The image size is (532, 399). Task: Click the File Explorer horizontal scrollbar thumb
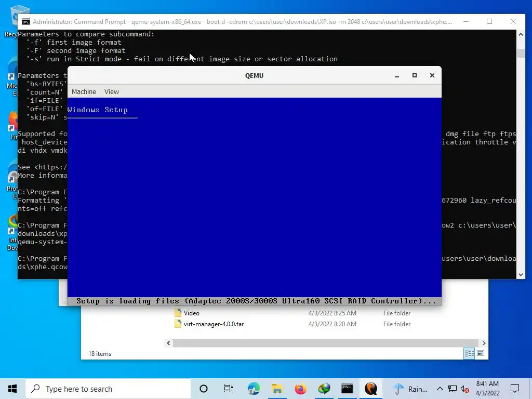pyautogui.click(x=325, y=343)
